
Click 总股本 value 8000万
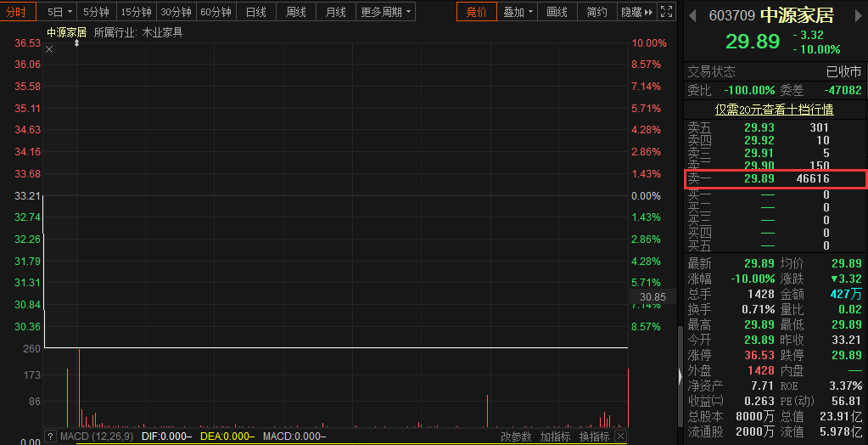754,416
